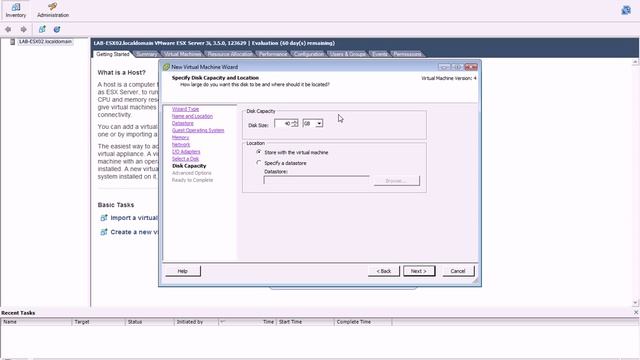Switch to the Summary tab
The image size is (640, 360).
click(x=146, y=54)
